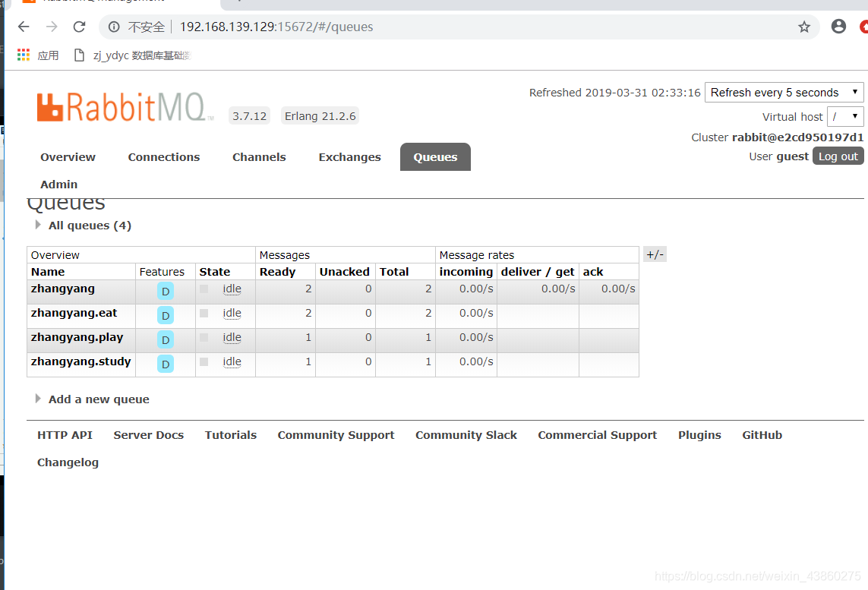Reload the page with the refresh icon

tap(79, 27)
